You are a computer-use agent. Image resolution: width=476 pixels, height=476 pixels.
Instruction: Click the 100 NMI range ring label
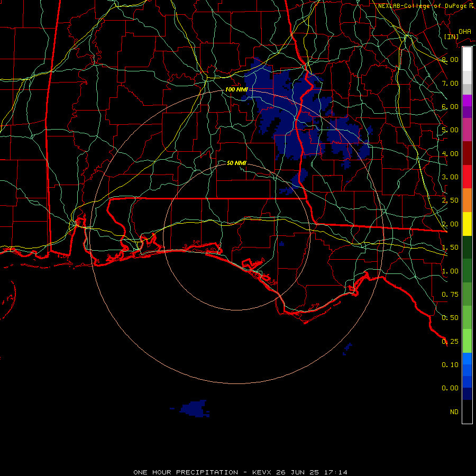coord(236,89)
